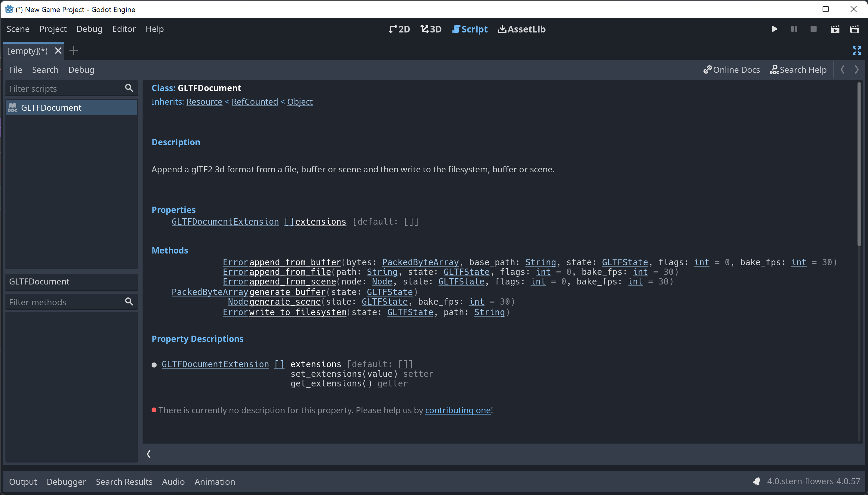Open a new script tab with the plus icon
This screenshot has width=868, height=495.
coord(73,50)
